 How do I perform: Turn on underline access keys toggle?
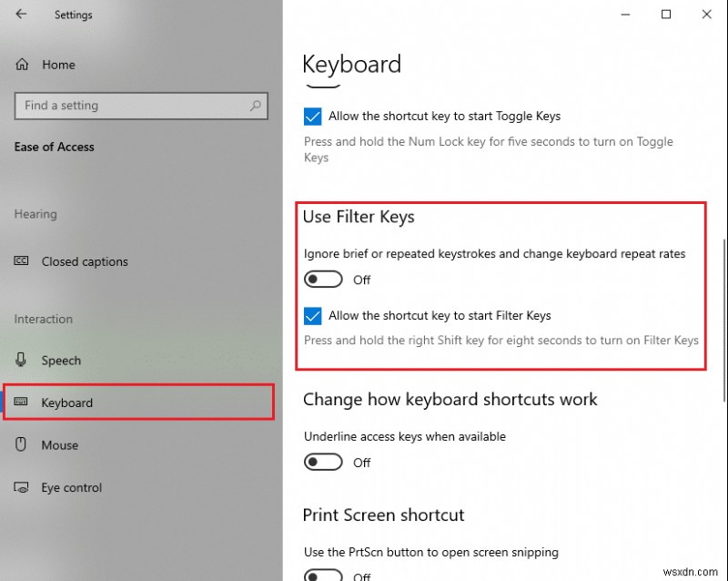pyautogui.click(x=323, y=462)
